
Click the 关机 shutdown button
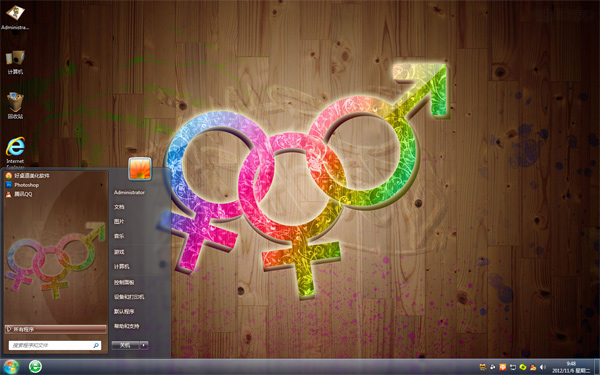126,345
